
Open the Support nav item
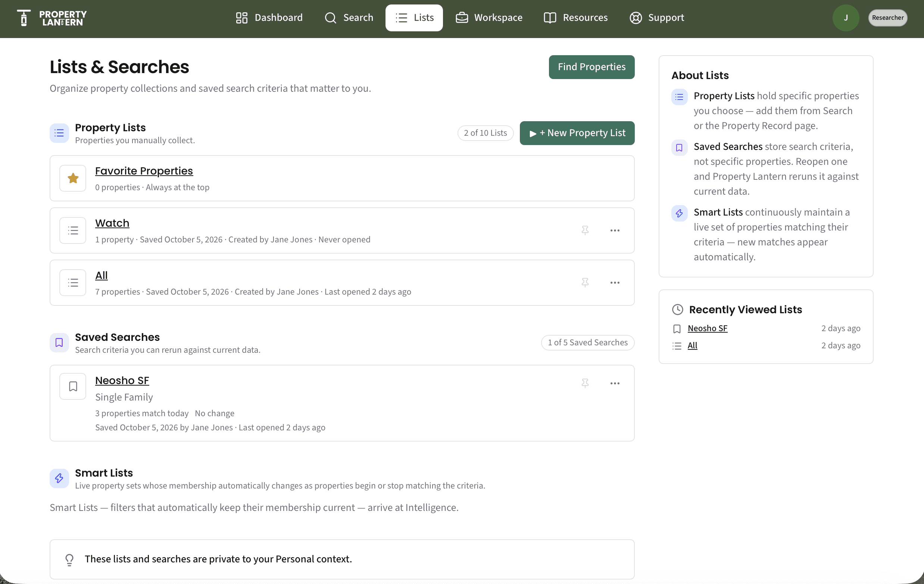coord(656,18)
